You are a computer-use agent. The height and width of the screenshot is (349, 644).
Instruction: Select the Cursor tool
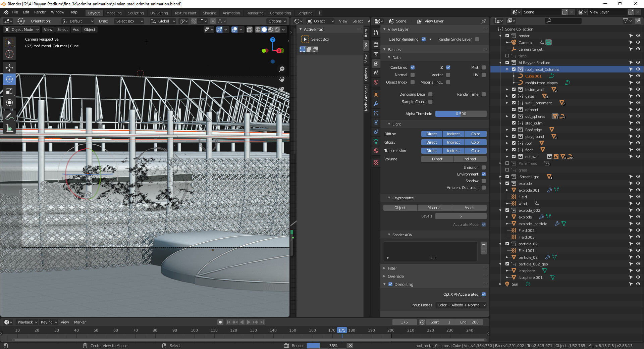click(9, 54)
